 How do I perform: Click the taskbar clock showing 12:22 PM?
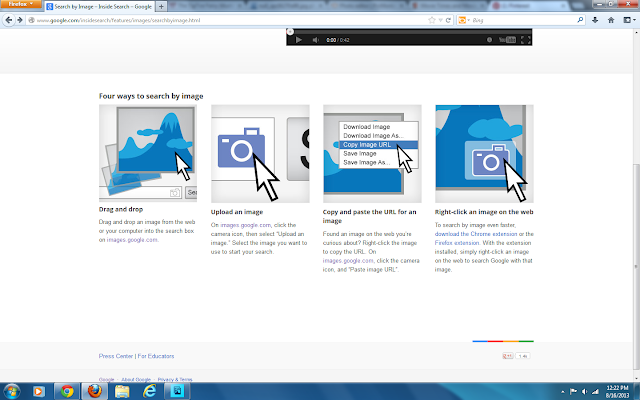pos(617,391)
